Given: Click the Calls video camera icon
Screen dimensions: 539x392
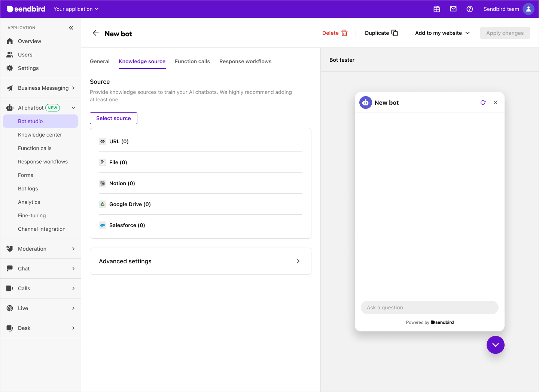Looking at the screenshot, I should click(10, 288).
